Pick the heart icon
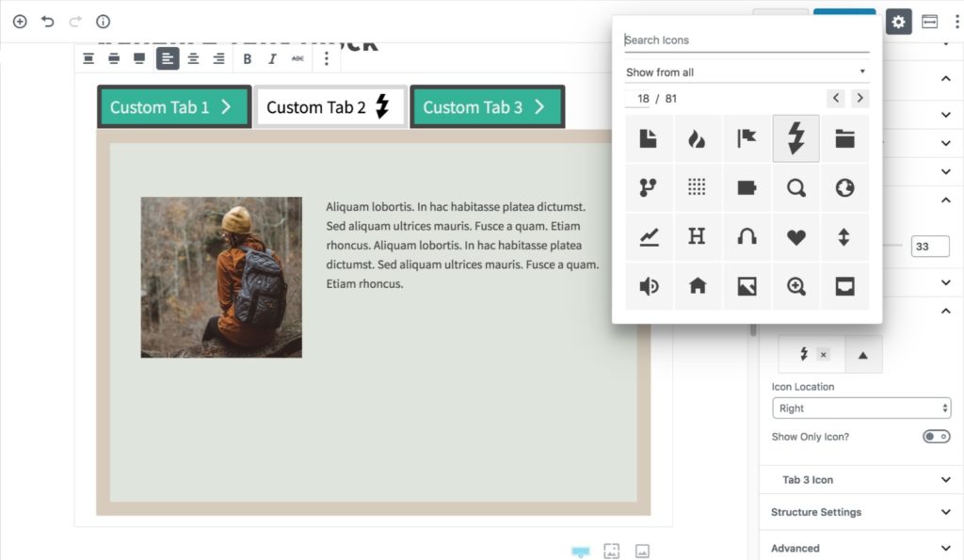Image resolution: width=964 pixels, height=560 pixels. 795,236
